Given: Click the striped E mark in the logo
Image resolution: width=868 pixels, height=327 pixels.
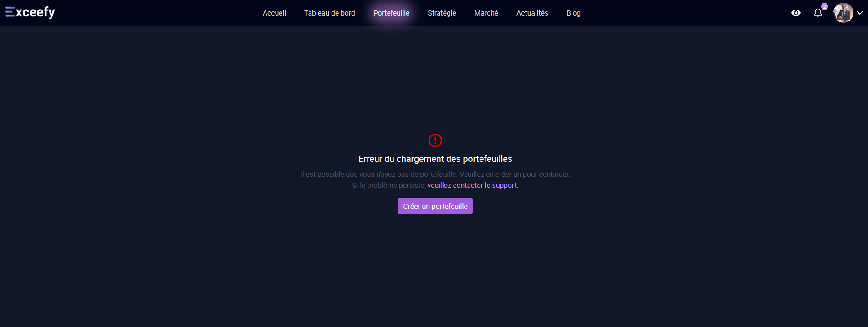Looking at the screenshot, I should pos(10,12).
